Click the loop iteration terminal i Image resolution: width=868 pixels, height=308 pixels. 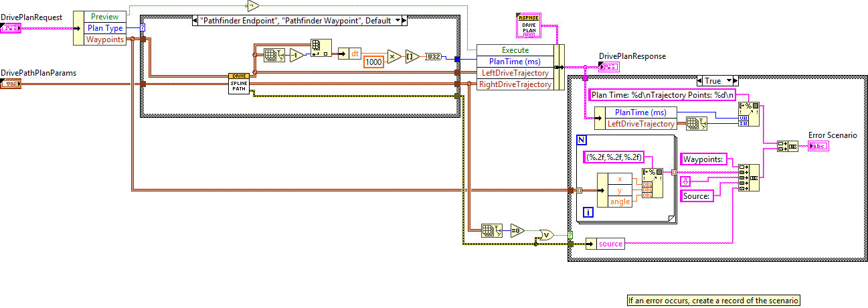[588, 212]
